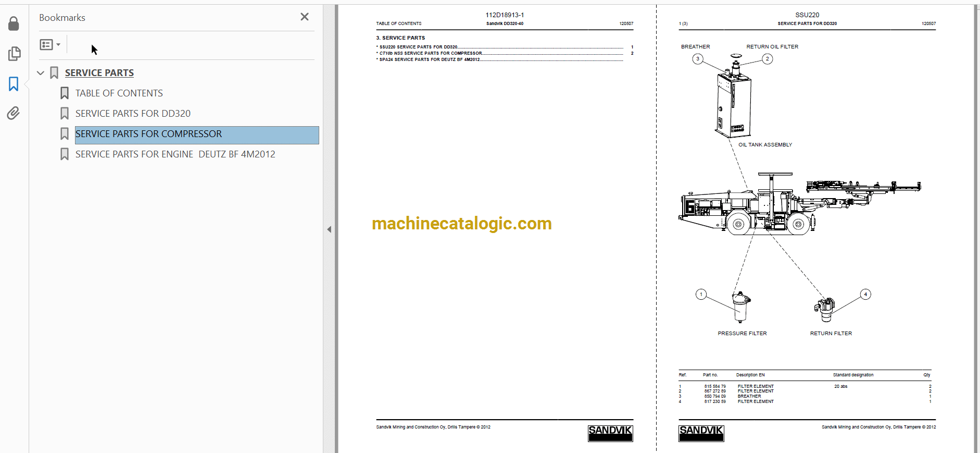Select SERVICE PARTS FOR COMPRESSOR bookmark
This screenshot has width=980, height=453.
pos(197,134)
